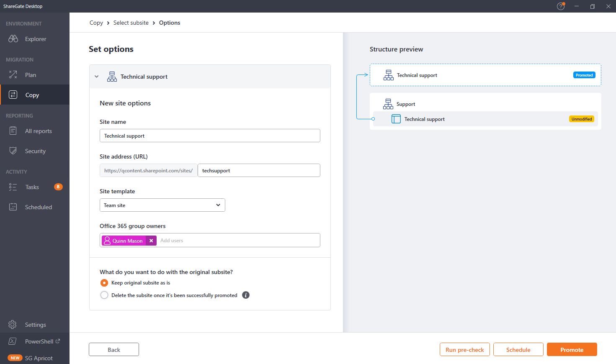
Task: Open SG Apricot menu item
Action: (x=35, y=358)
